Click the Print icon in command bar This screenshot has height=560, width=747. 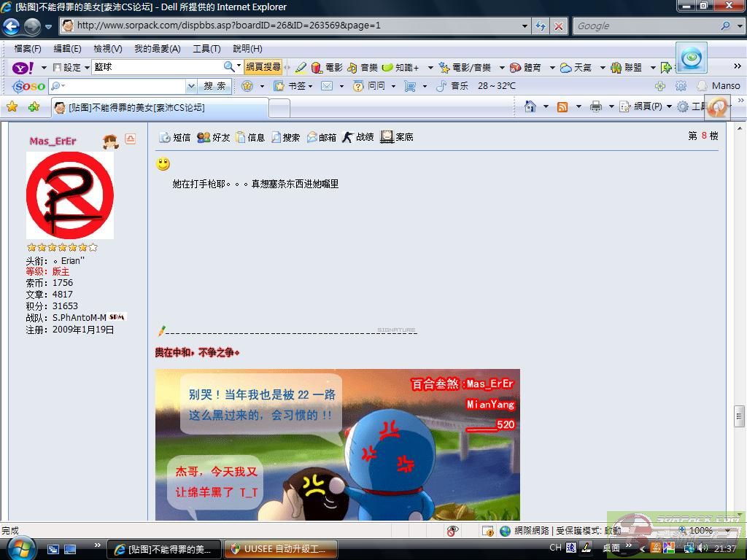click(595, 106)
